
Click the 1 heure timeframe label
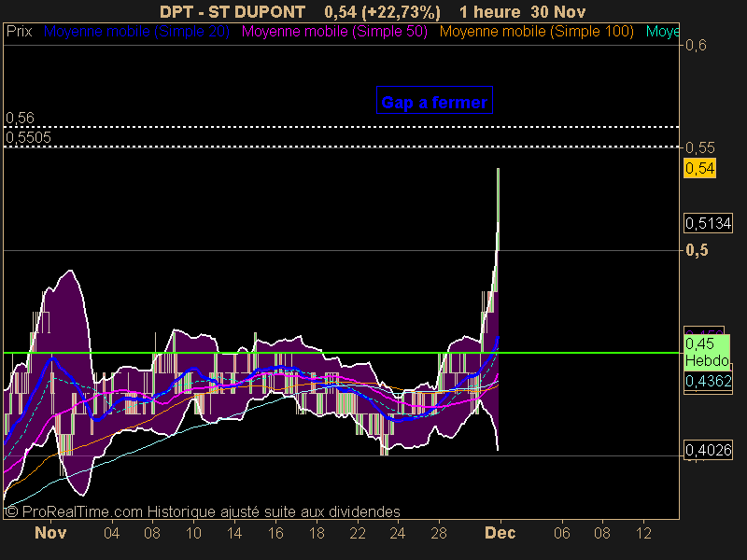tap(489, 11)
